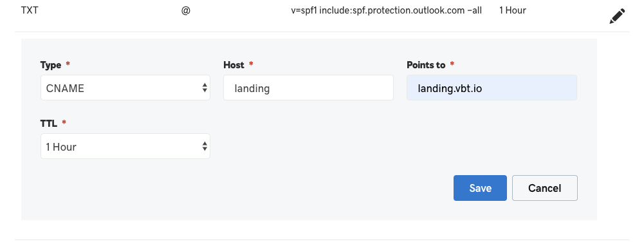Click the Type field label
The width and height of the screenshot is (644, 244).
point(51,65)
